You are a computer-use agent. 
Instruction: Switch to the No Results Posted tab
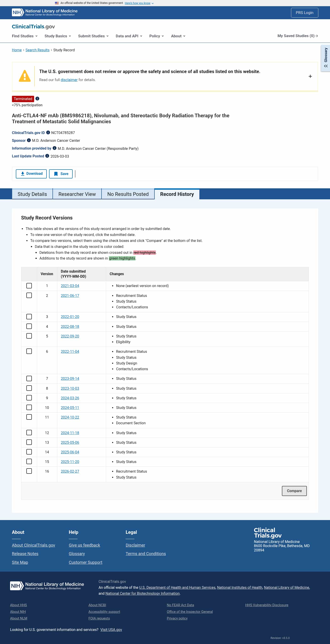point(128,194)
